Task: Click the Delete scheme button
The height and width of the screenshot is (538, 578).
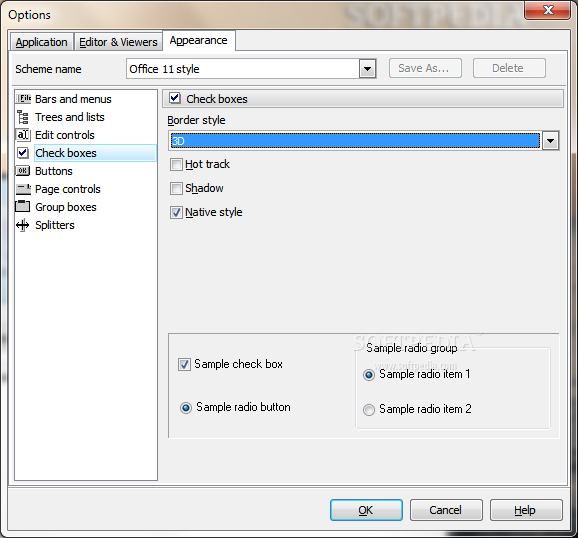Action: point(509,68)
